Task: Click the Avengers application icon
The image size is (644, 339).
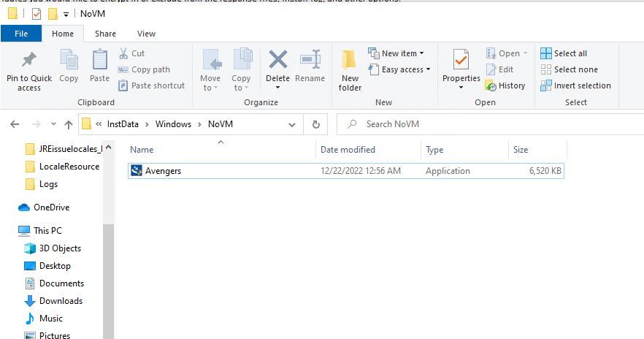Action: click(x=137, y=170)
